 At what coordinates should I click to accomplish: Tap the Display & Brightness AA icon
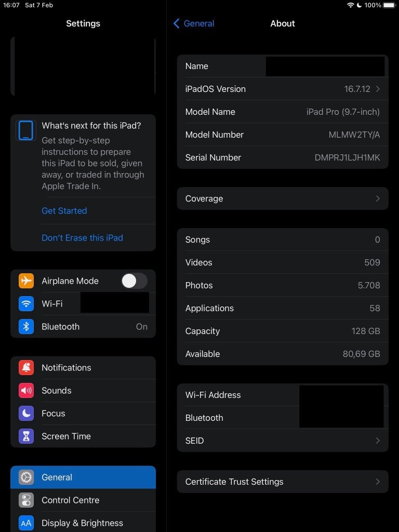(26, 523)
